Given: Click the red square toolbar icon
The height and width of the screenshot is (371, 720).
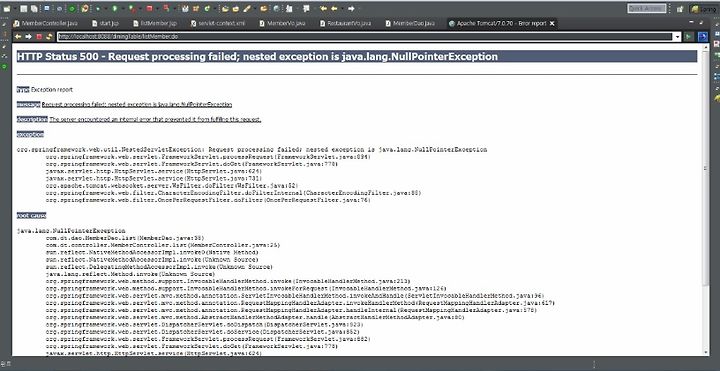Looking at the screenshot, I should pyautogui.click(x=149, y=9).
